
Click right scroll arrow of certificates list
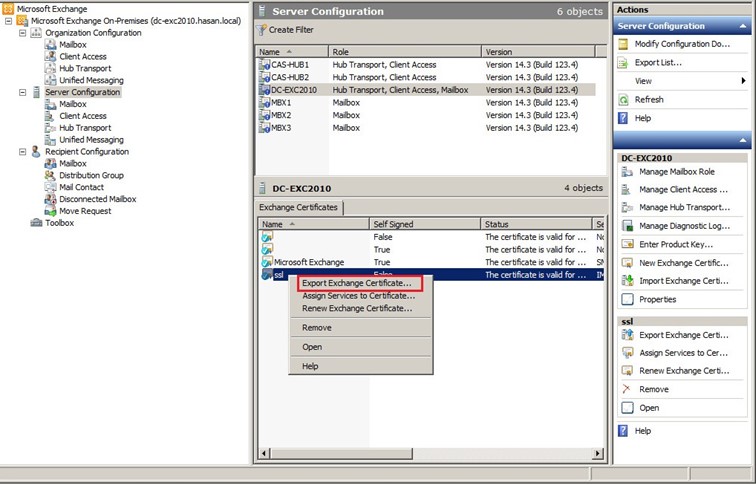[598, 453]
